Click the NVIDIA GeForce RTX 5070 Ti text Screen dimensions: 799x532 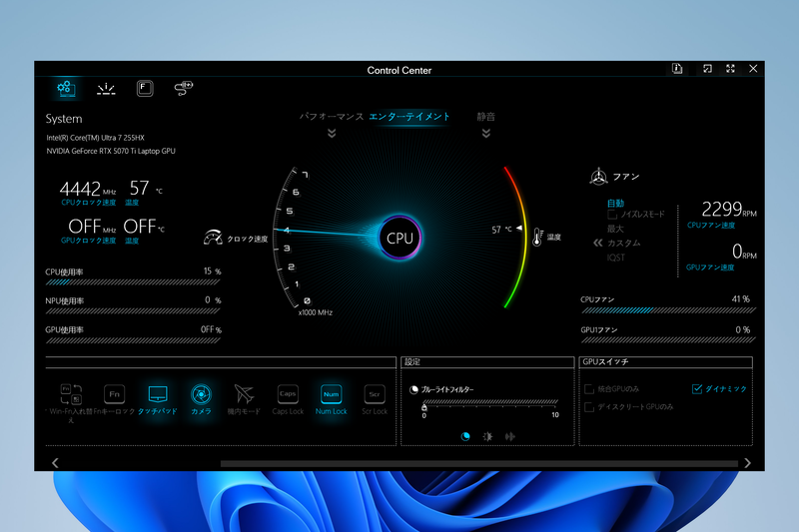pyautogui.click(x=111, y=151)
